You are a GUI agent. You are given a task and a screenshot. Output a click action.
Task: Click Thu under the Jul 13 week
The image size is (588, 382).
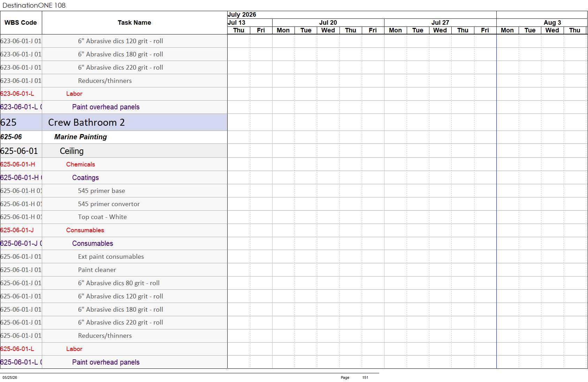(x=239, y=30)
